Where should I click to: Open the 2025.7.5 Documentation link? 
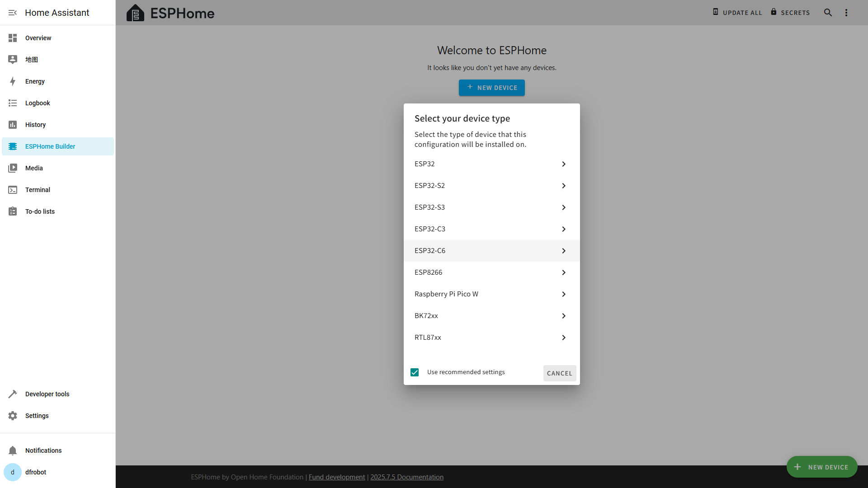(406, 477)
